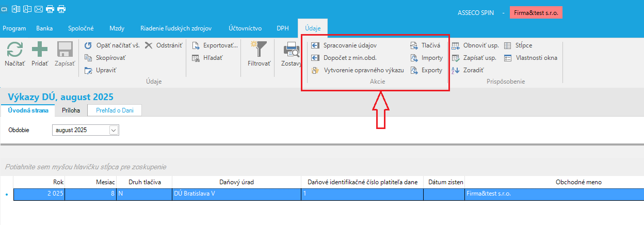Open the Mzdy menu tab

[117, 28]
